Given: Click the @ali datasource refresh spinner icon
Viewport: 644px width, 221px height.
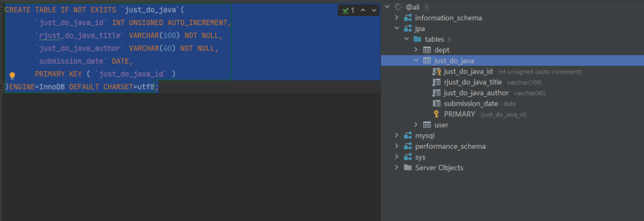Looking at the screenshot, I should pyautogui.click(x=398, y=7).
